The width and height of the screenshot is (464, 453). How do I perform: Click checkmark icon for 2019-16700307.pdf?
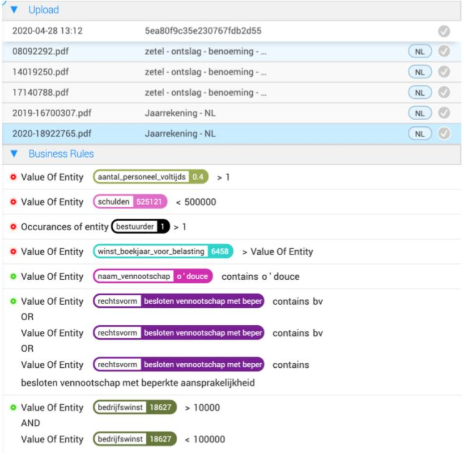tap(444, 113)
